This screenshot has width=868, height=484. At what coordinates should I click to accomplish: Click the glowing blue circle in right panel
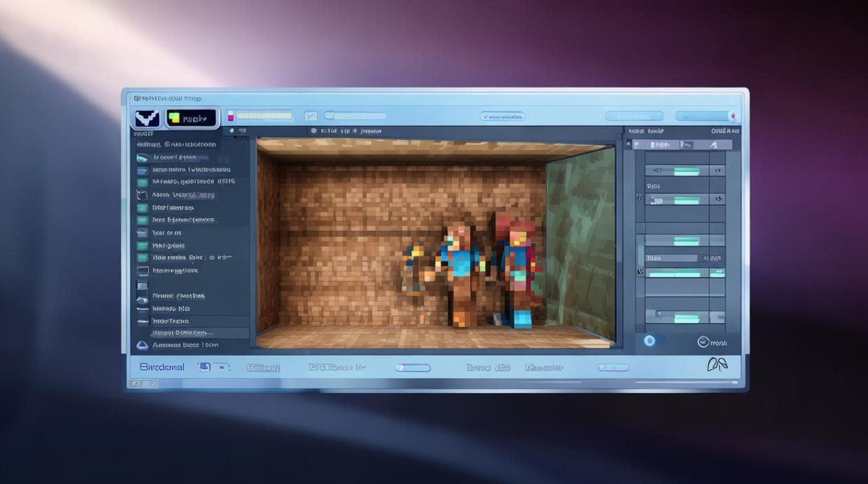(650, 341)
